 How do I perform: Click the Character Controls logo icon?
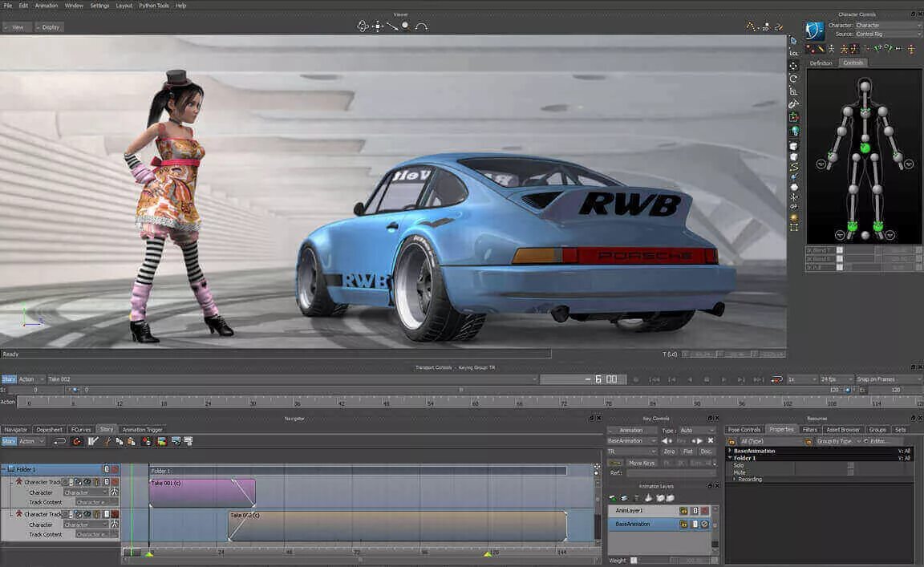click(x=814, y=30)
